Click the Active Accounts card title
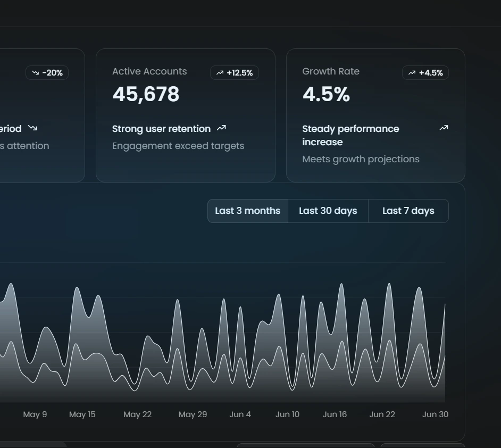This screenshot has width=501, height=448. [x=149, y=71]
